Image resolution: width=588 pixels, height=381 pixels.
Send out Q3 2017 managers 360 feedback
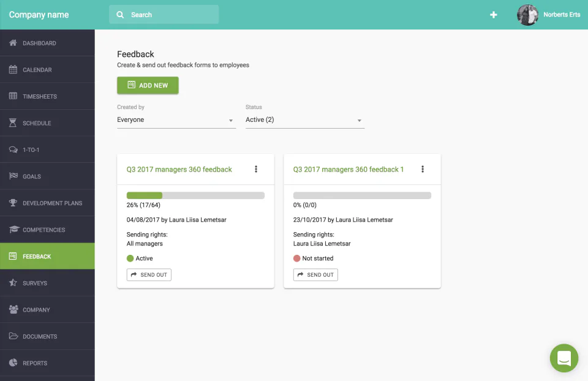(x=149, y=275)
